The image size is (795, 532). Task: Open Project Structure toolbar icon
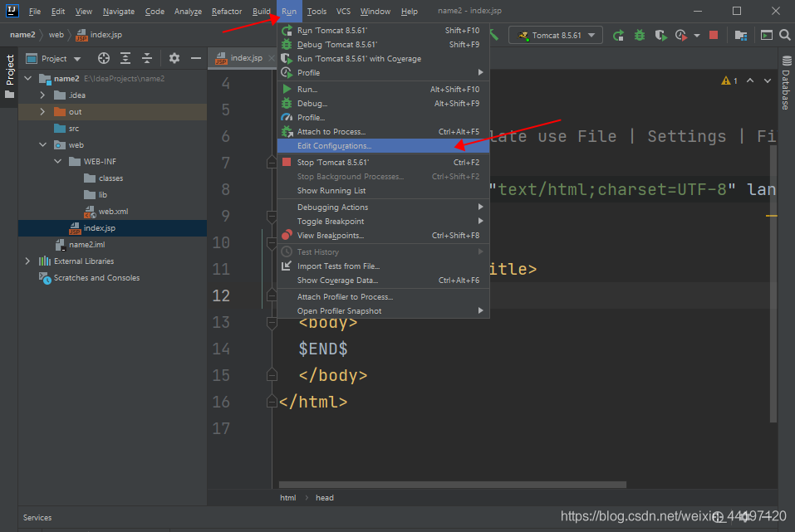[x=740, y=36]
